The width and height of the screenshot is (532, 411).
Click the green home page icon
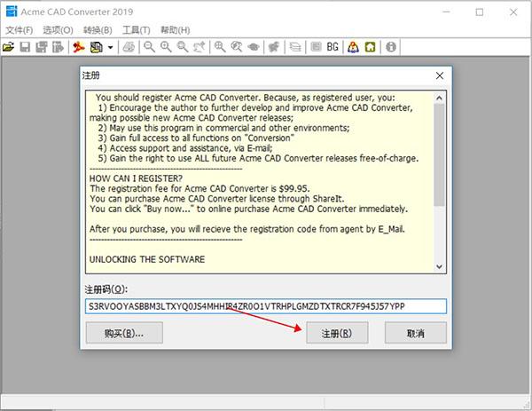pyautogui.click(x=370, y=47)
